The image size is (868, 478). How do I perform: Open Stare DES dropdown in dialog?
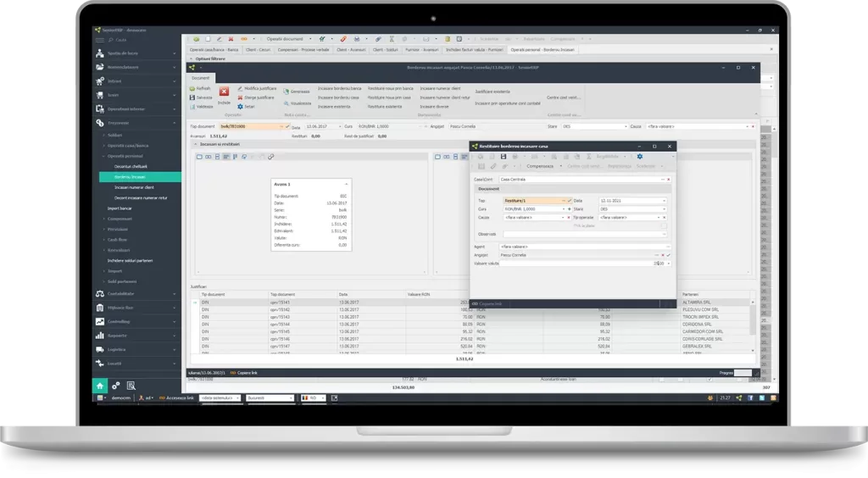(665, 209)
